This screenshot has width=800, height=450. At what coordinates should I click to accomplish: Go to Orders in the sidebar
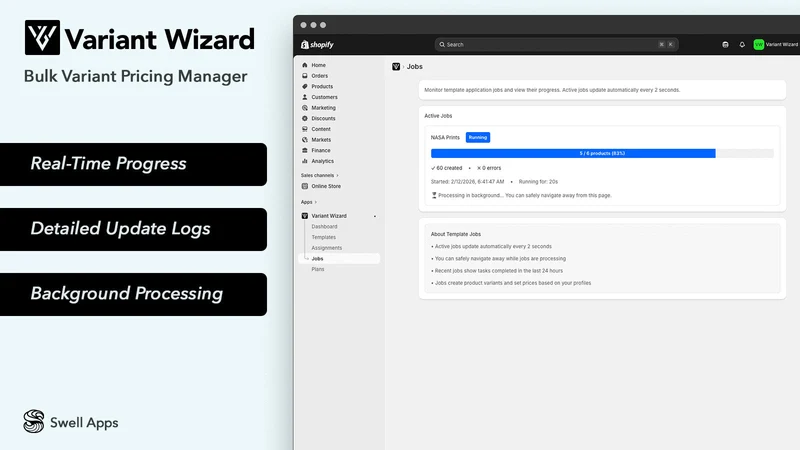tap(319, 76)
